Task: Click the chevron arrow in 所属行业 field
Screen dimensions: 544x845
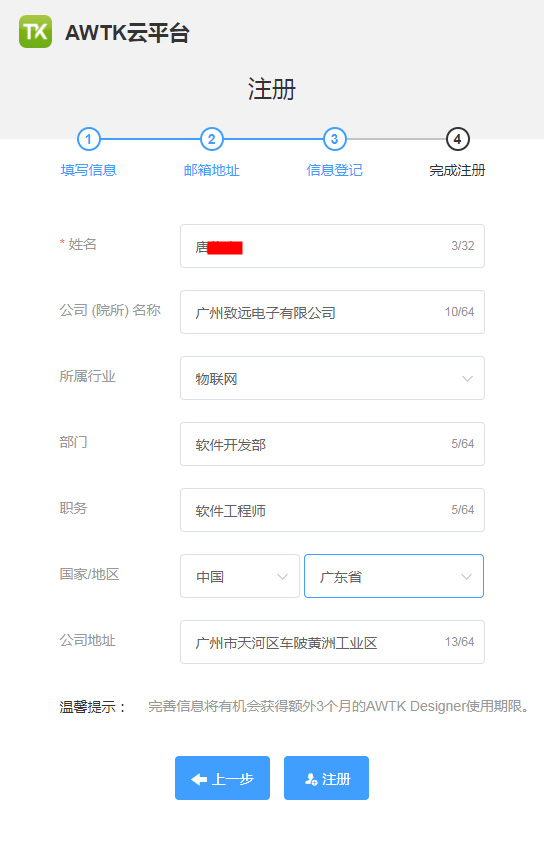Action: (467, 379)
